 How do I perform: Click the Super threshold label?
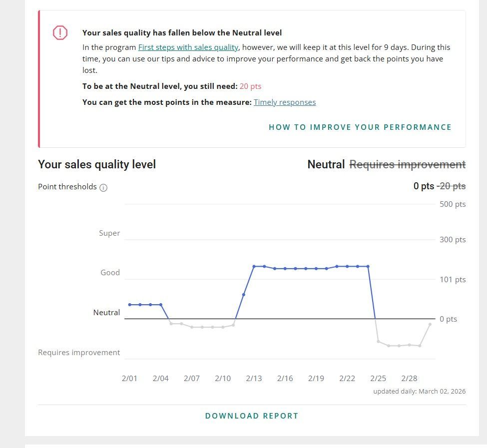[109, 233]
